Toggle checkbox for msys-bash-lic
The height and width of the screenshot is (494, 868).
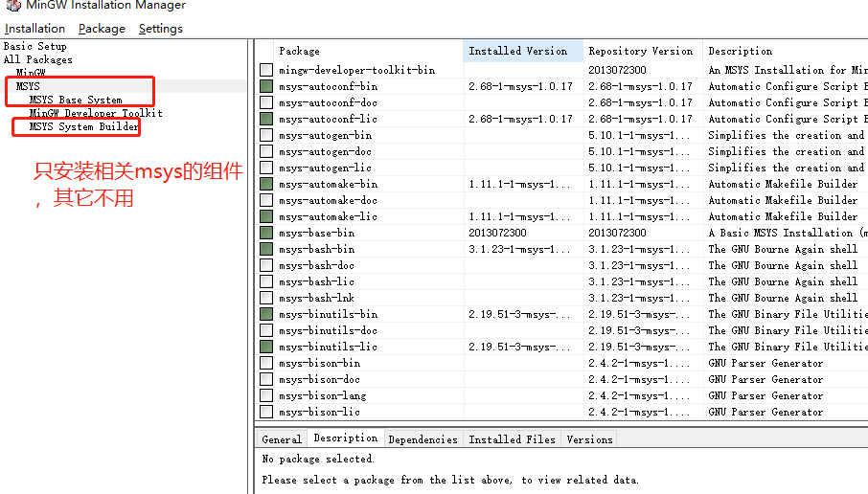pos(266,281)
